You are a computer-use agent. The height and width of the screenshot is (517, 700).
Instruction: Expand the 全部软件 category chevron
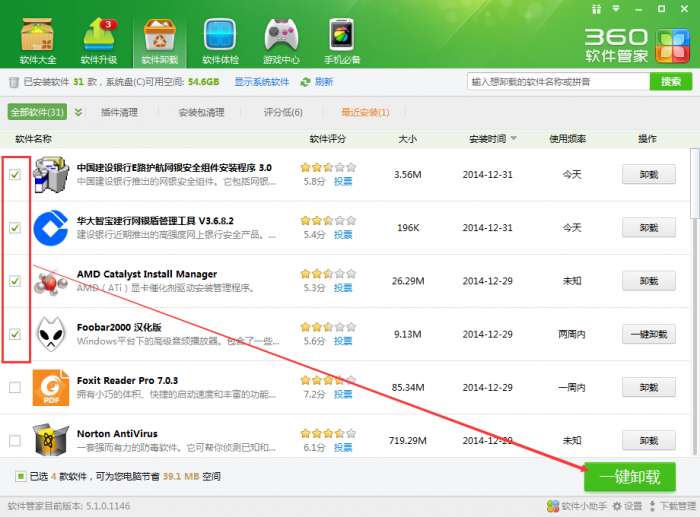pyautogui.click(x=78, y=112)
